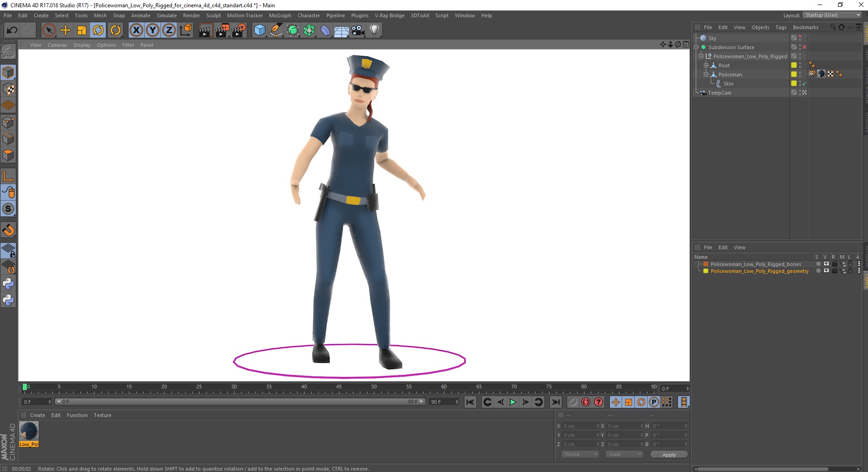The image size is (868, 472).
Task: Enable the Axis mode L icon
Action: point(8,176)
